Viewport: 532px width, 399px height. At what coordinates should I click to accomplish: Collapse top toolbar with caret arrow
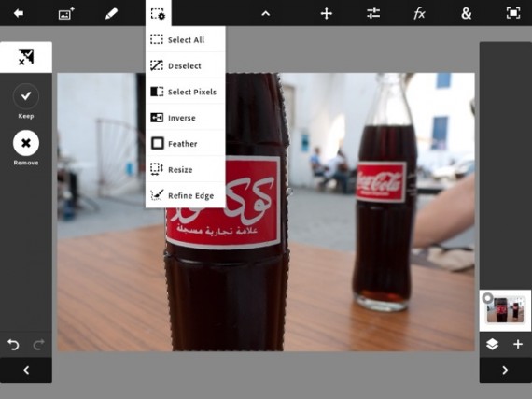coord(266,14)
